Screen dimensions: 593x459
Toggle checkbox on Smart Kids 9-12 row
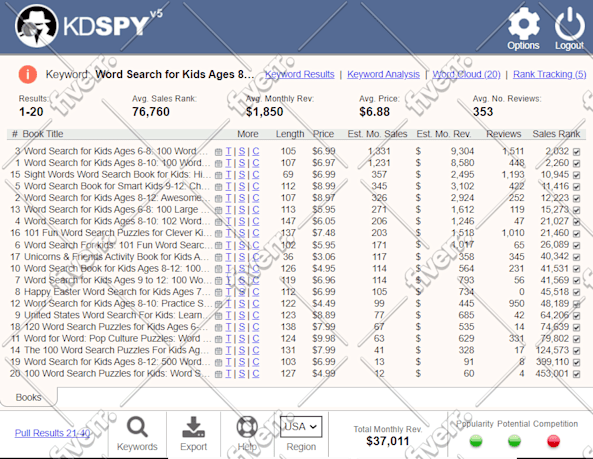pyautogui.click(x=576, y=187)
